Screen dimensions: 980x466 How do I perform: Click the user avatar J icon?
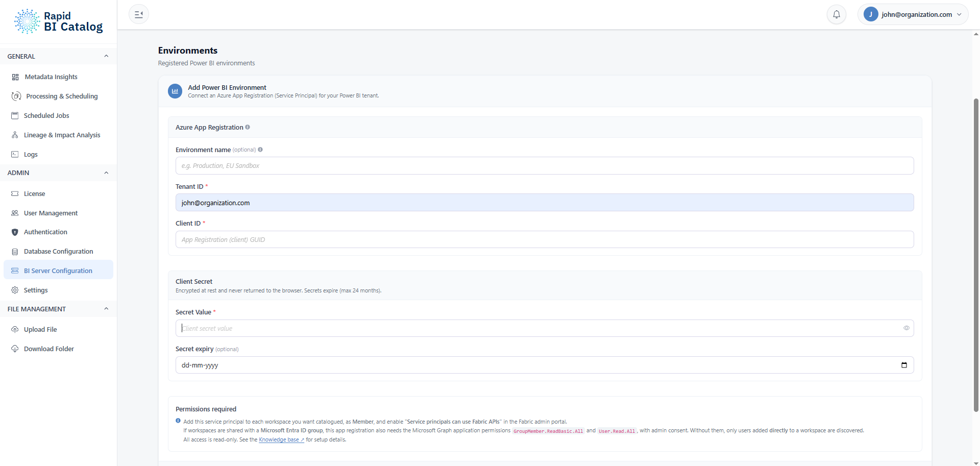point(871,14)
